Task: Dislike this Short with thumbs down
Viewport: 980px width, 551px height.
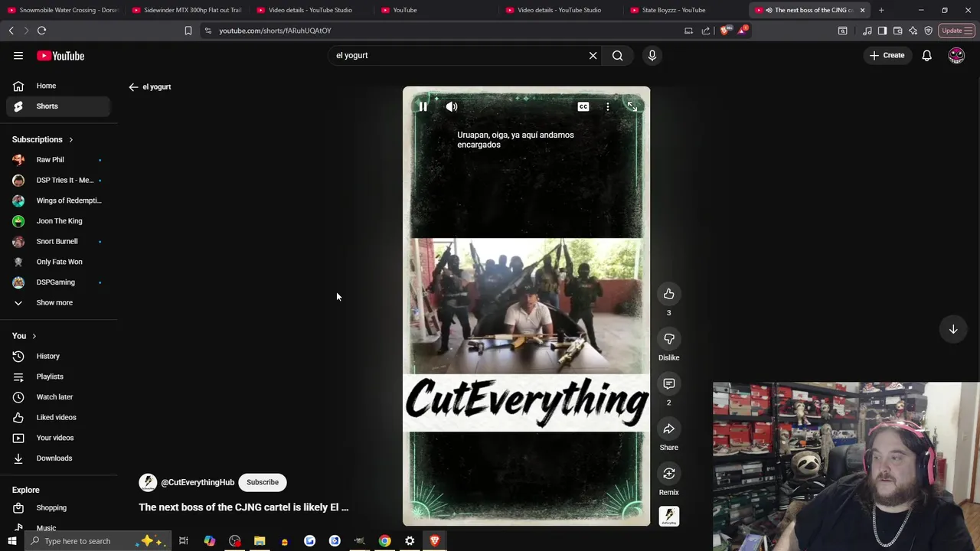Action: (x=668, y=339)
